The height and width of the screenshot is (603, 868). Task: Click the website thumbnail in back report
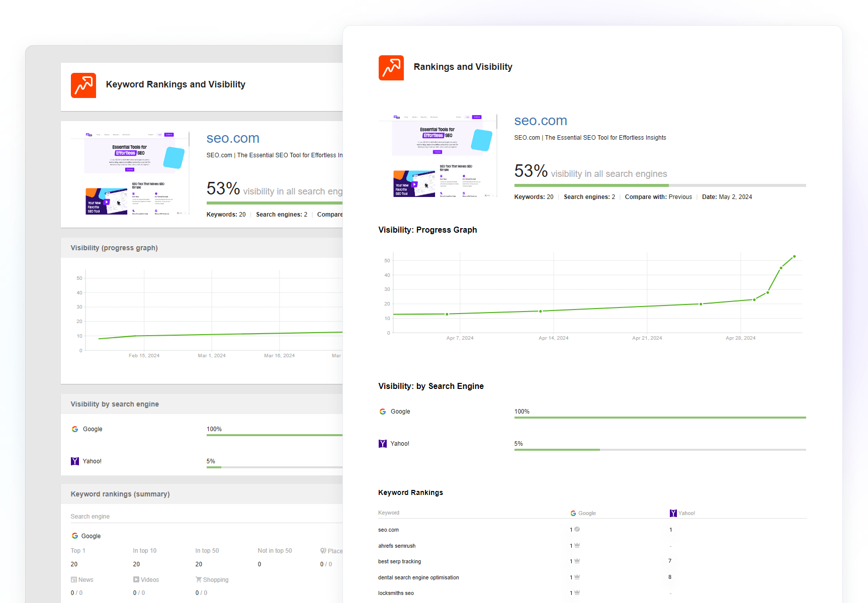(130, 173)
